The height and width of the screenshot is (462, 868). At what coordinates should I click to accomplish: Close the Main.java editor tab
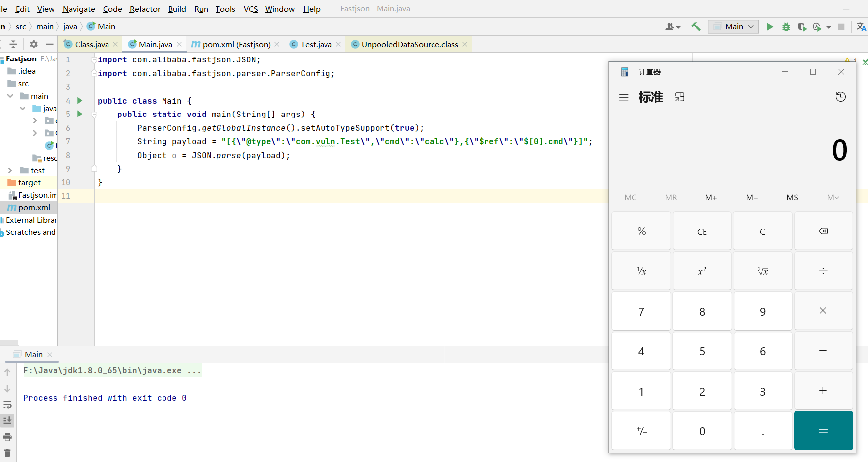tap(179, 44)
